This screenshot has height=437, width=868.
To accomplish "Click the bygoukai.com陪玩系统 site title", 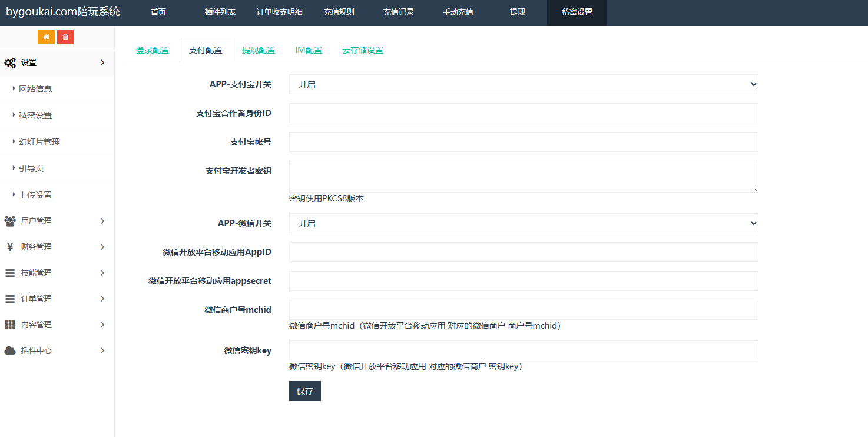I will (63, 12).
